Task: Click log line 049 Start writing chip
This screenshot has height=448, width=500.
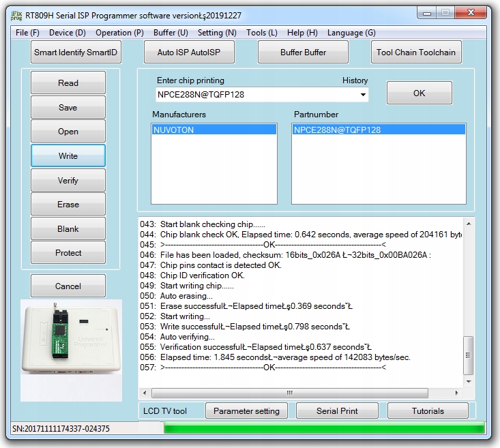Action: [187, 286]
